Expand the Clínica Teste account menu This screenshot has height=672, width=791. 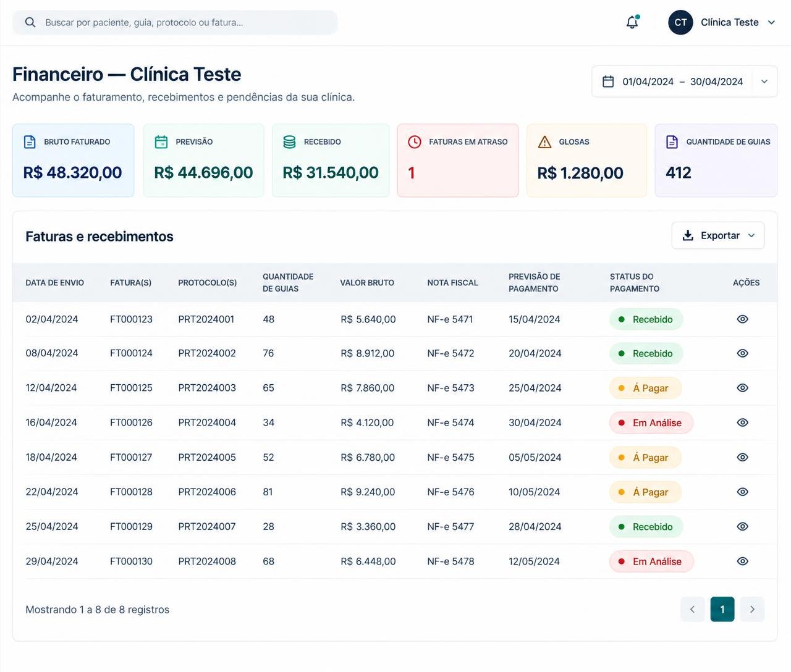[x=771, y=22]
